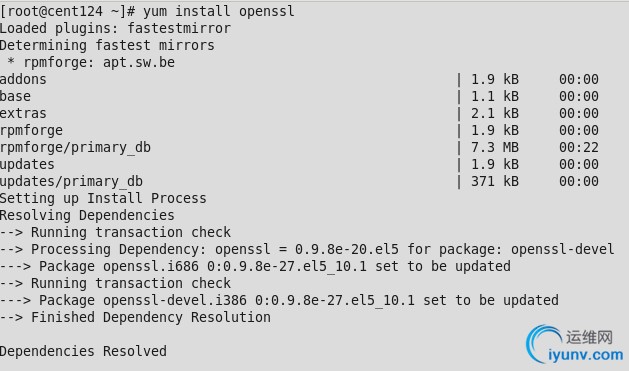Click the 'Resolving Dependencies' line
629x371 pixels.
(x=87, y=215)
